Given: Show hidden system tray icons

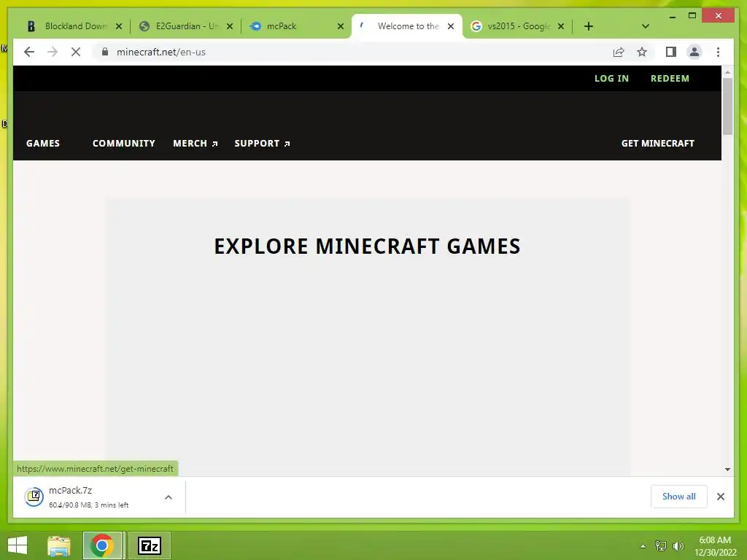Looking at the screenshot, I should (x=643, y=546).
